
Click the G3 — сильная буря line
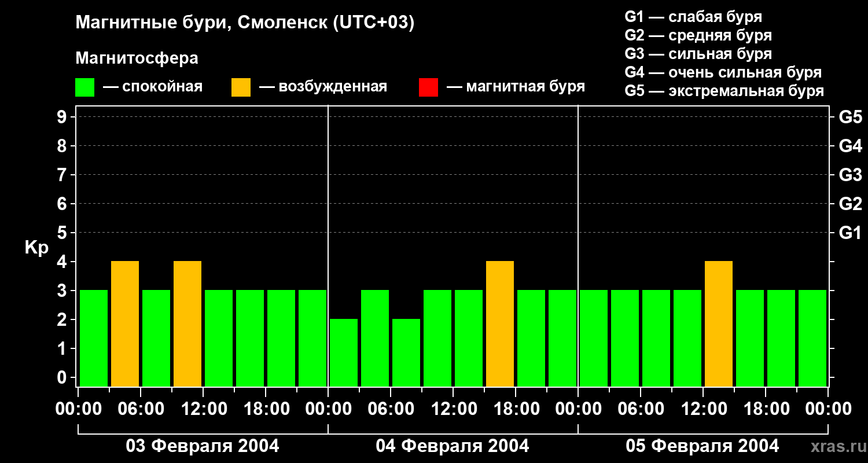pyautogui.click(x=698, y=54)
